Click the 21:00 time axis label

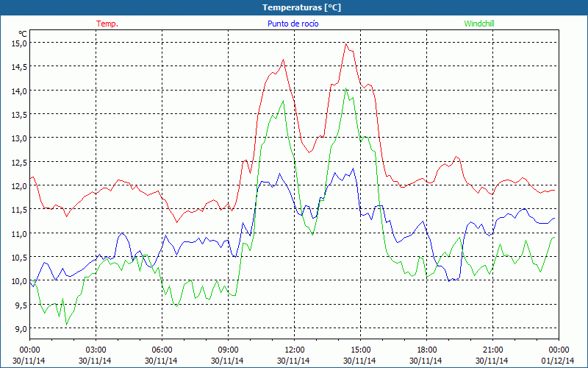point(492,350)
